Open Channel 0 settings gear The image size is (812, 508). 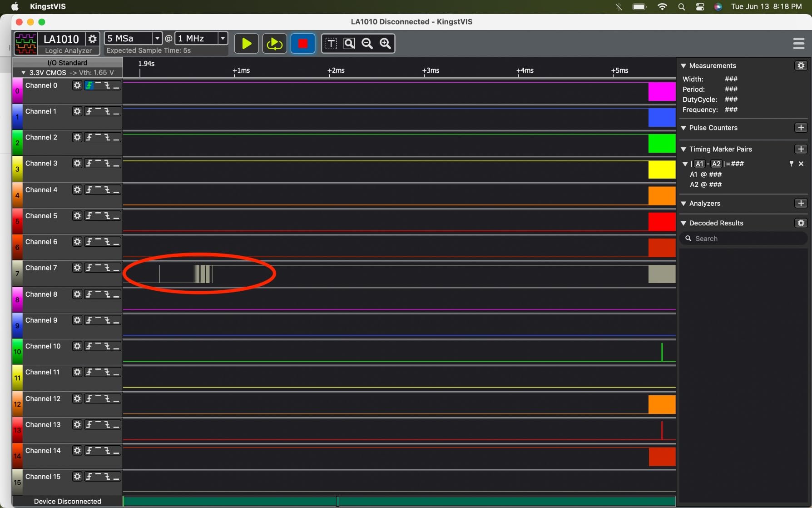coord(77,85)
